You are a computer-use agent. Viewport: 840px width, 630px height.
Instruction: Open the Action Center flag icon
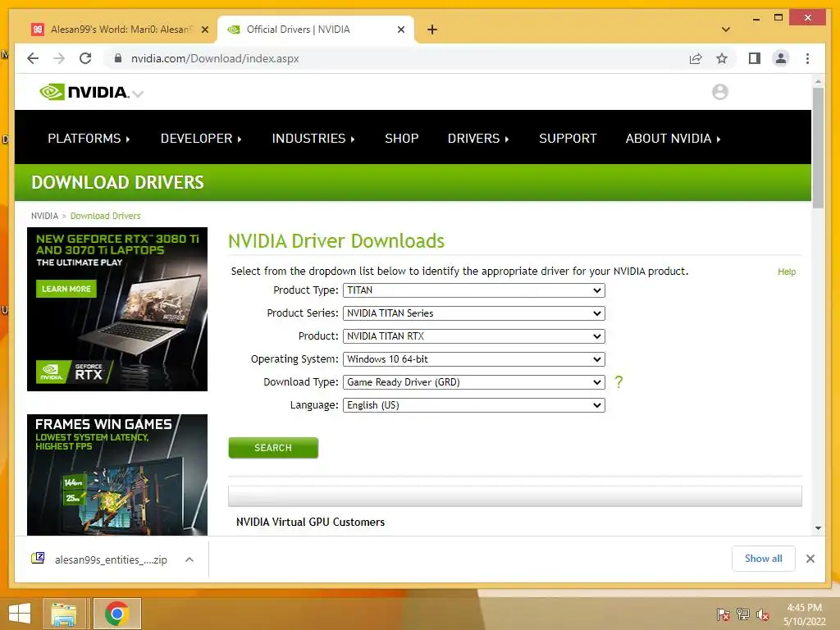coord(723,614)
